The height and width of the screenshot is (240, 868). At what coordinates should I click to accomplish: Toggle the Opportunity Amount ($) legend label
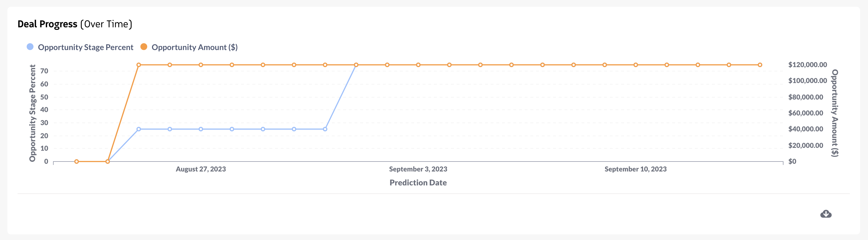tap(194, 47)
